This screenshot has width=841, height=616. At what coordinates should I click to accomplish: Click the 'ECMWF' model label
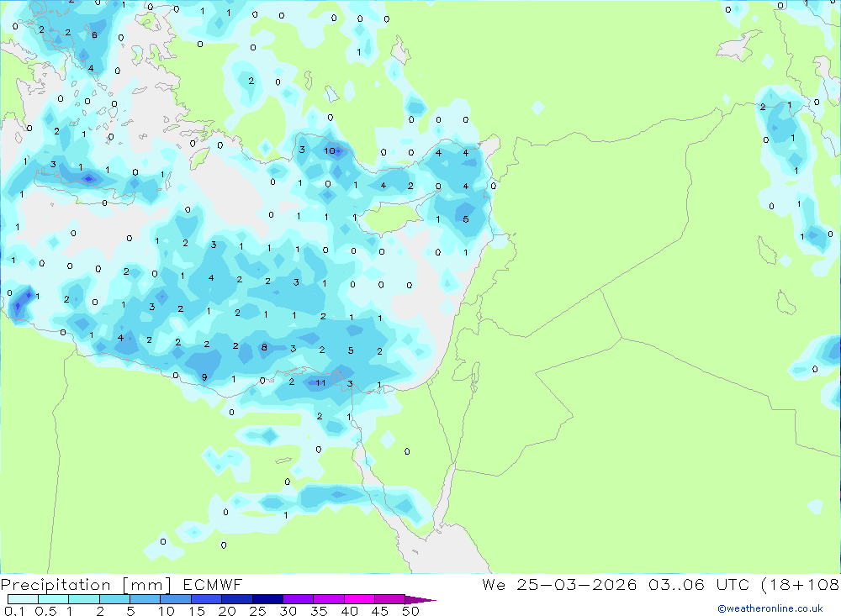coord(213,585)
